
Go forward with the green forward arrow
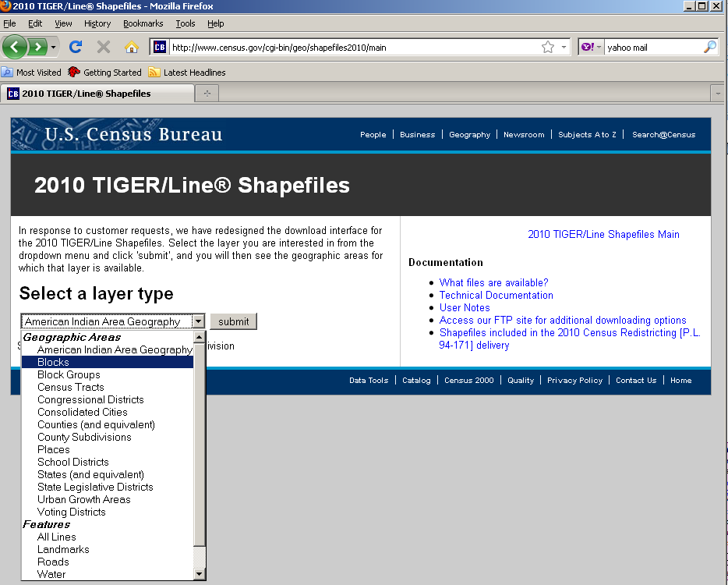pyautogui.click(x=37, y=47)
